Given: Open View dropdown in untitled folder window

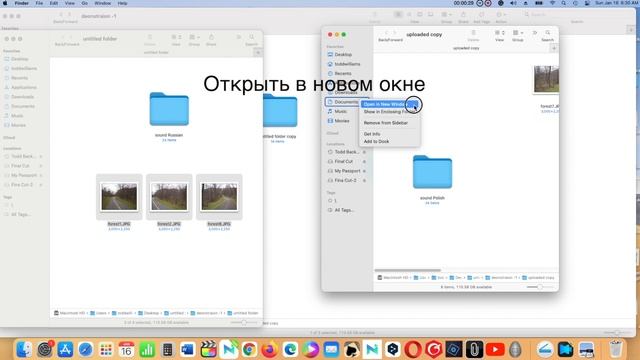Looking at the screenshot, I should (176, 37).
